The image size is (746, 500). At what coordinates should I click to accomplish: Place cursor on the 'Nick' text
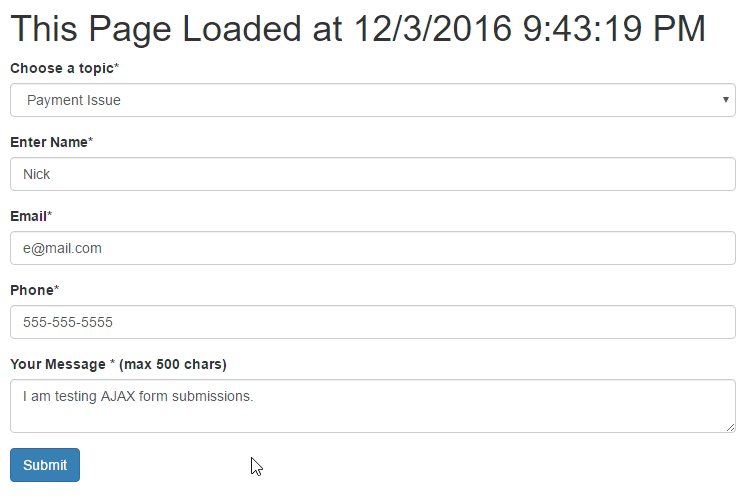coord(37,174)
